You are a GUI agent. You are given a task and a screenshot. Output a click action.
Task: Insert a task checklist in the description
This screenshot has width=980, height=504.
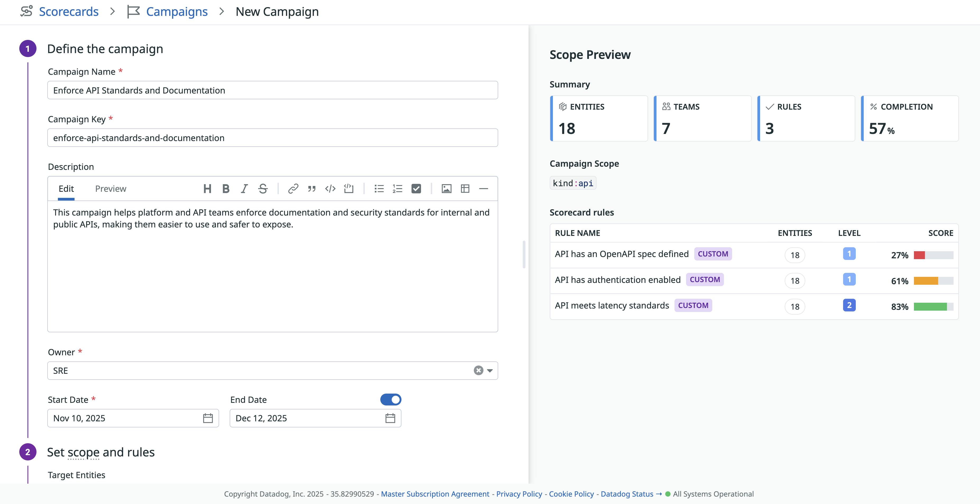click(416, 189)
